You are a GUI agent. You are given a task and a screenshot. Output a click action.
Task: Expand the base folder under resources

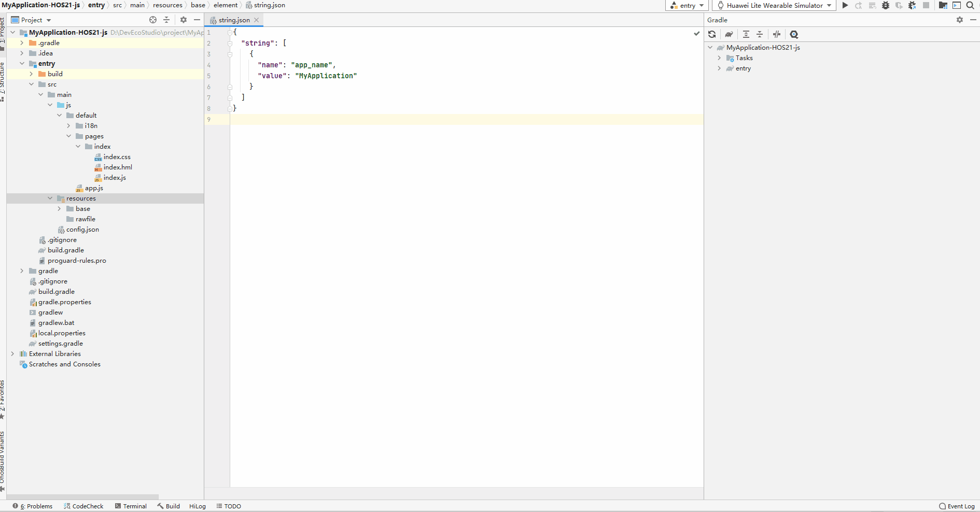(59, 208)
